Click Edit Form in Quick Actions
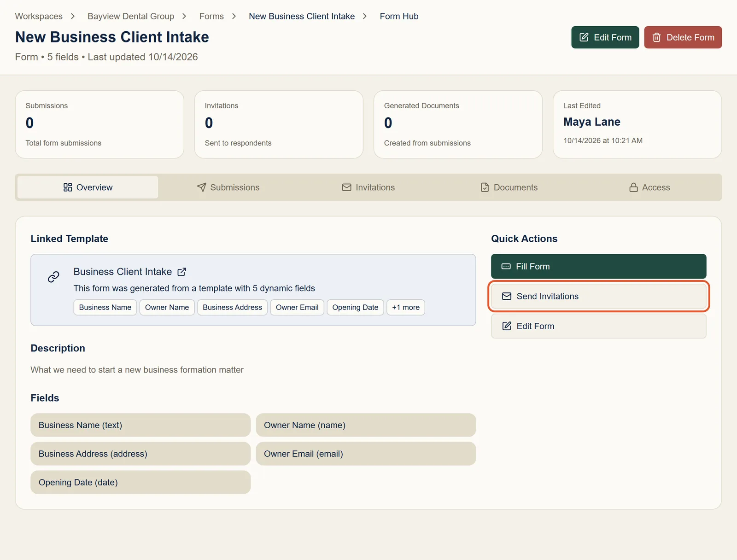This screenshot has width=737, height=560. pos(599,326)
